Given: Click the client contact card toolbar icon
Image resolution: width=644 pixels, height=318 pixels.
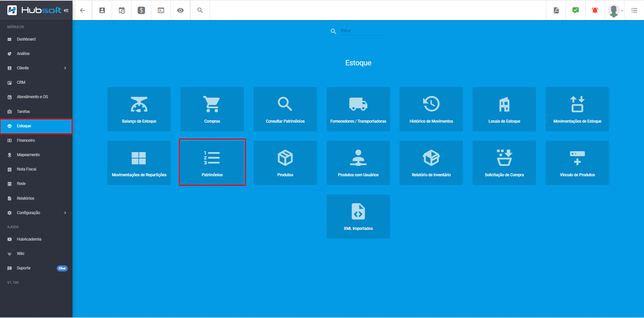Looking at the screenshot, I should 102,10.
